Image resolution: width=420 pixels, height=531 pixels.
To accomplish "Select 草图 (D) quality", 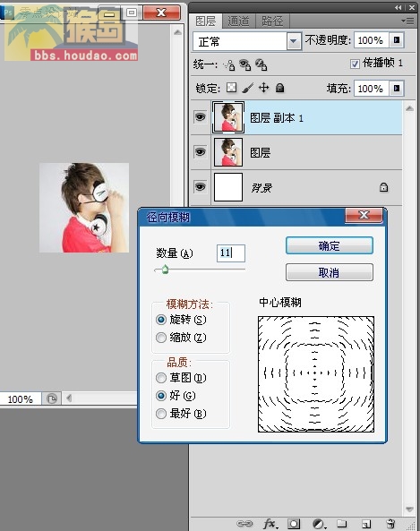I will (161, 378).
